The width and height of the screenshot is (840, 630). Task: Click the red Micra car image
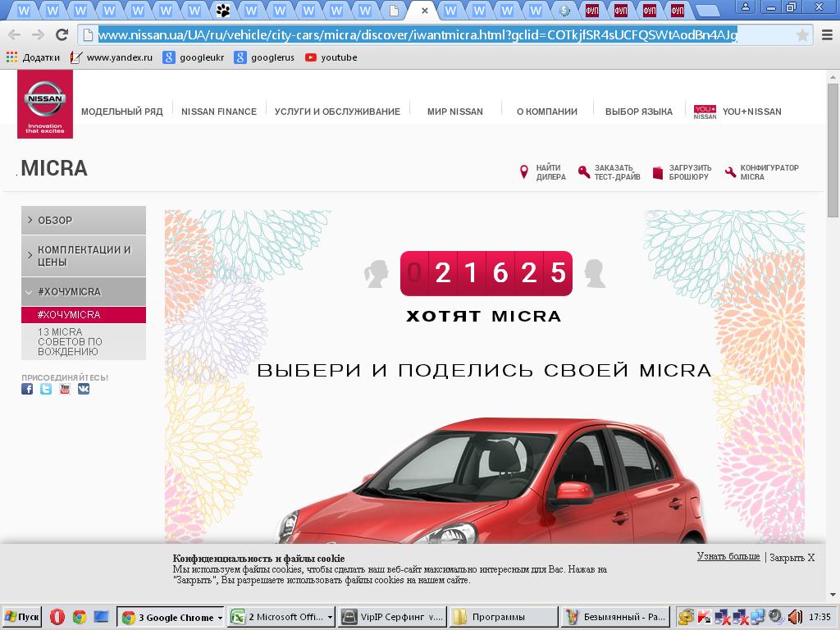pos(489,481)
